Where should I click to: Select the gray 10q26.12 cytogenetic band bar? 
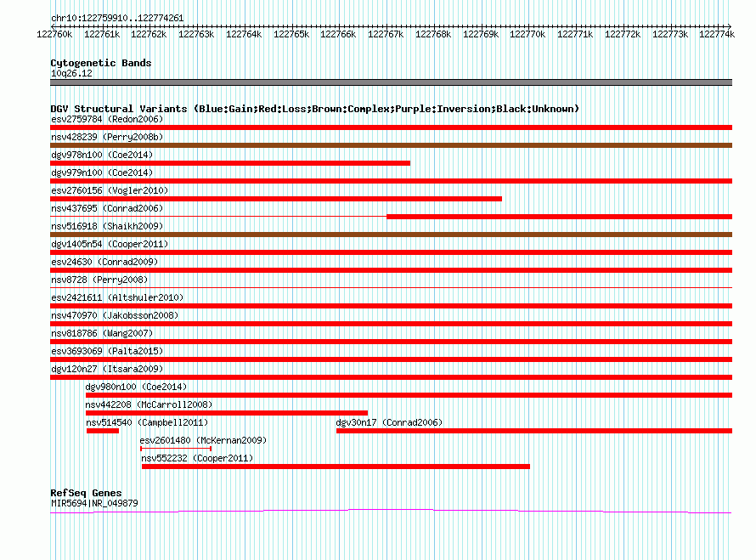pyautogui.click(x=391, y=82)
